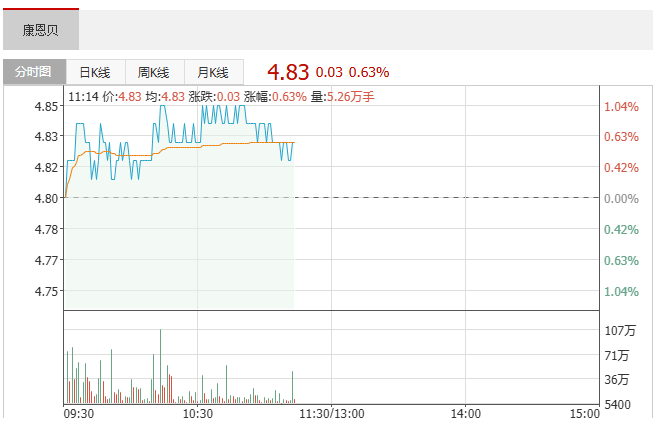Click the right end of the orange average line

click(293, 143)
